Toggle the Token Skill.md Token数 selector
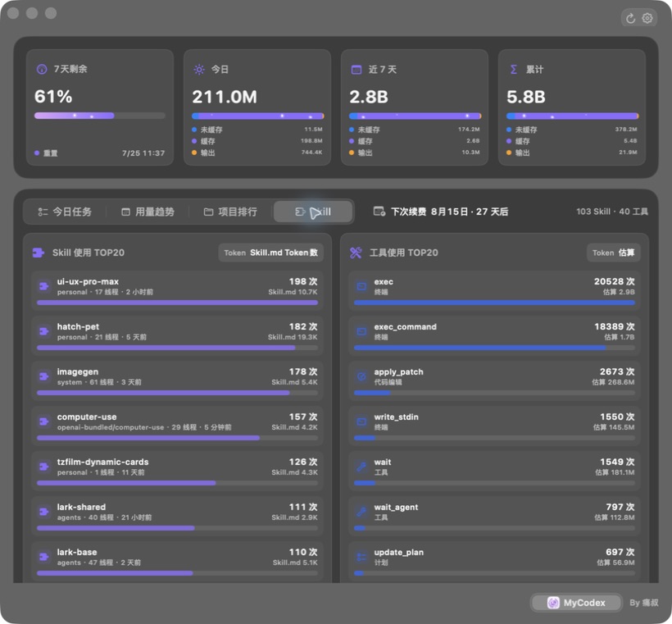 tap(271, 253)
